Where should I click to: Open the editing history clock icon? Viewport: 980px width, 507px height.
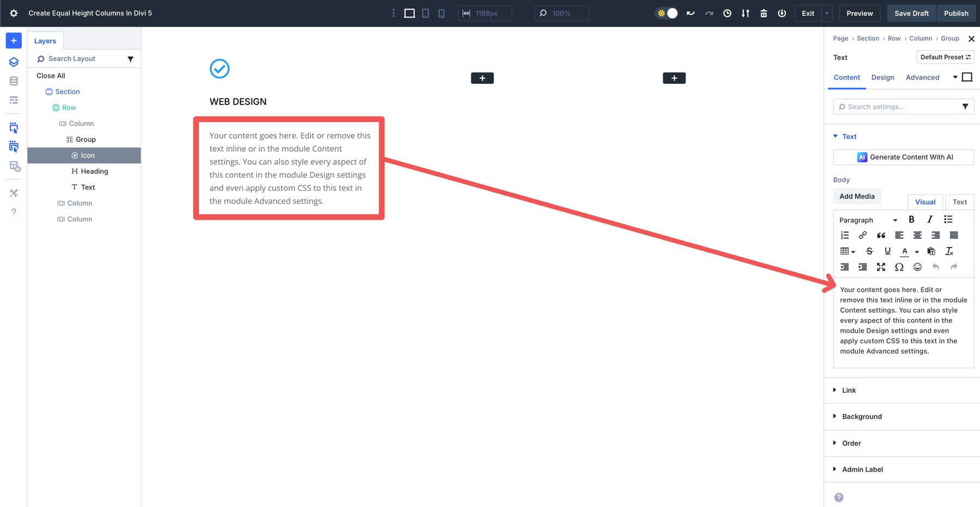pos(727,13)
